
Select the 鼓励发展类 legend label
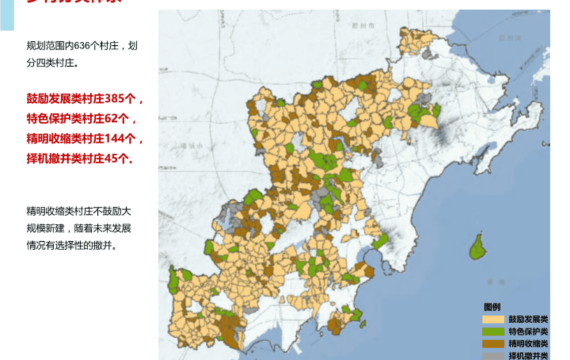(528, 320)
